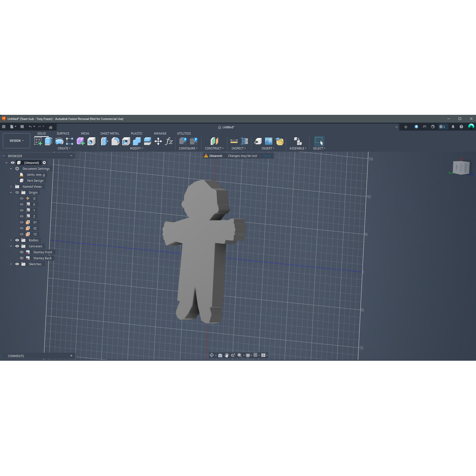Viewport: 476px width, 476px height.
Task: Select the Shell tool
Action: (x=126, y=141)
